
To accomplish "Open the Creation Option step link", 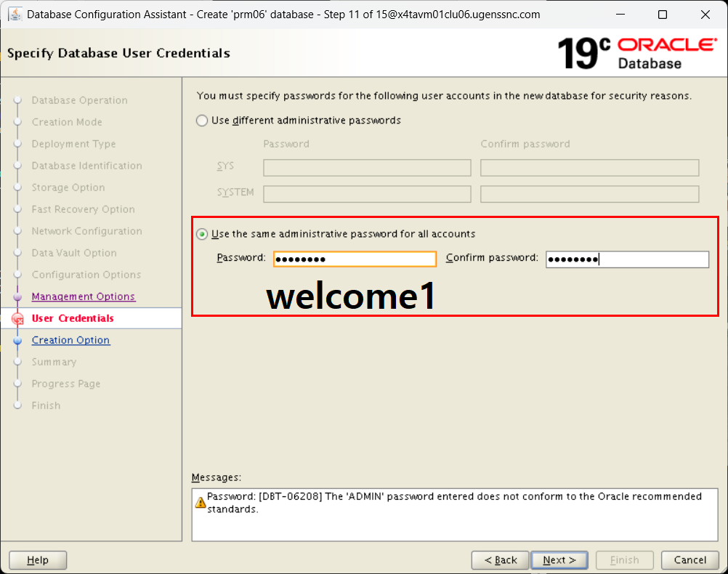I will [x=70, y=340].
